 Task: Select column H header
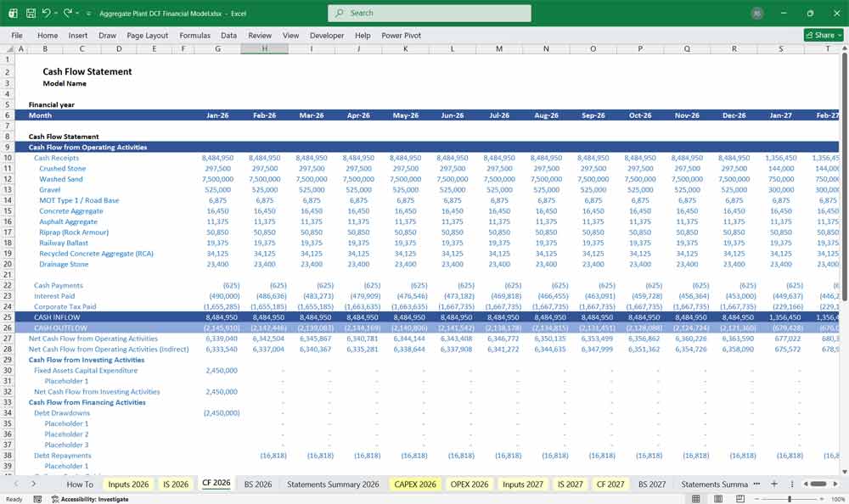[x=264, y=48]
